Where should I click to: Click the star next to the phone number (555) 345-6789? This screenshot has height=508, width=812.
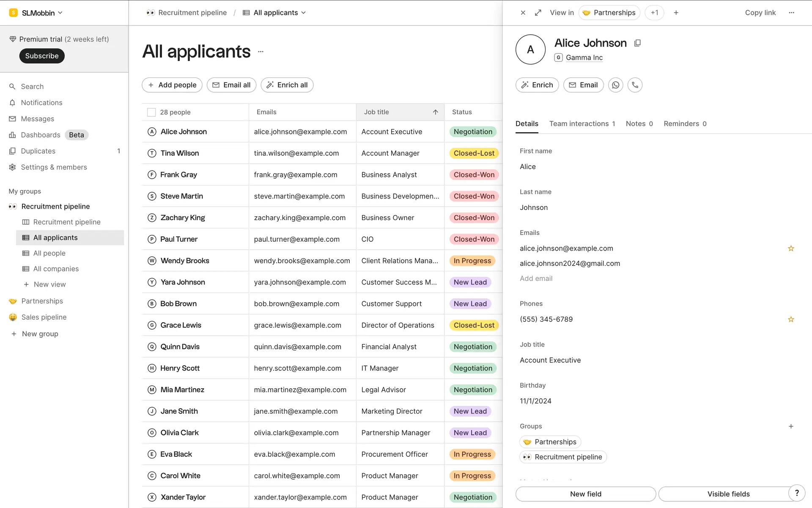click(x=790, y=319)
